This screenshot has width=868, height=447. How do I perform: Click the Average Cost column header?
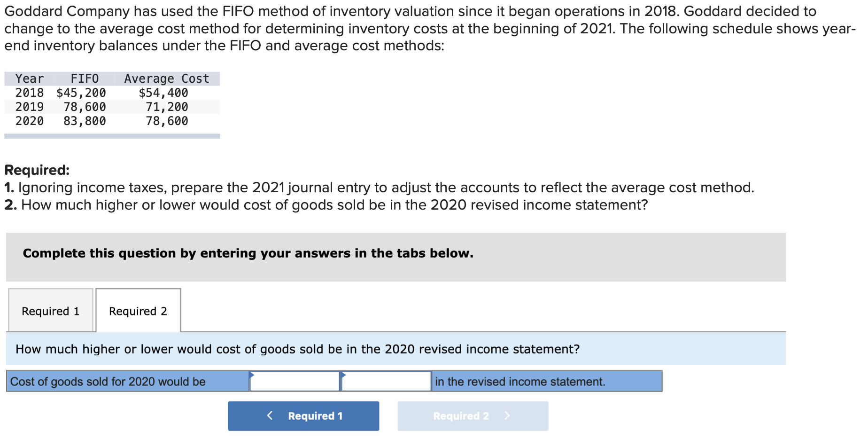[x=166, y=78]
